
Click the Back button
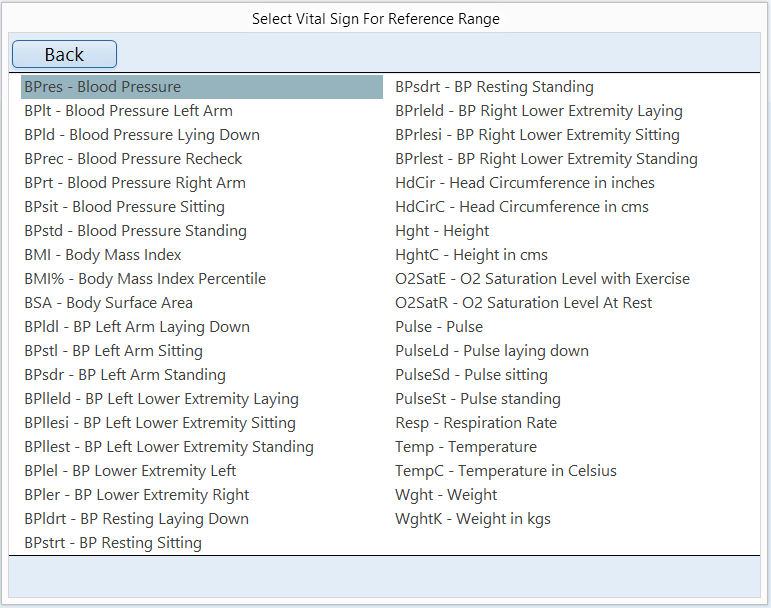click(64, 54)
